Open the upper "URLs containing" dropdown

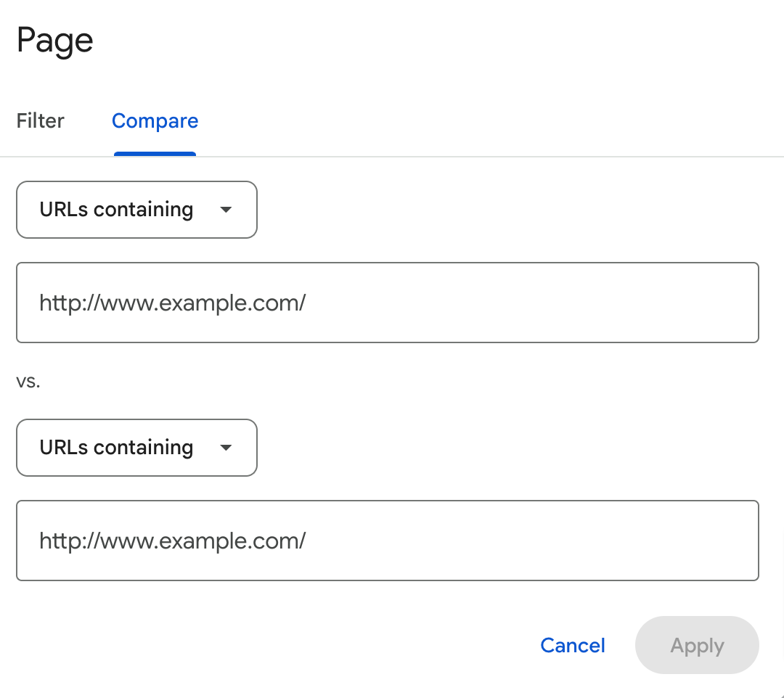136,210
